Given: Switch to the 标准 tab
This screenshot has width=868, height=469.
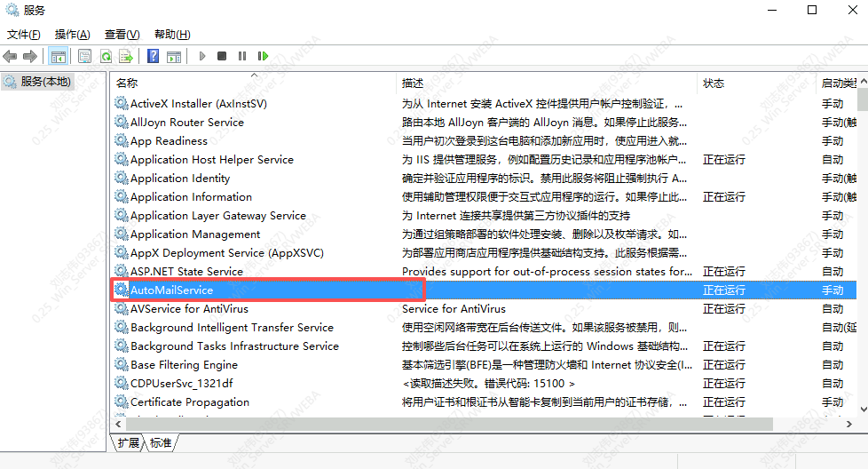Looking at the screenshot, I should [x=161, y=443].
